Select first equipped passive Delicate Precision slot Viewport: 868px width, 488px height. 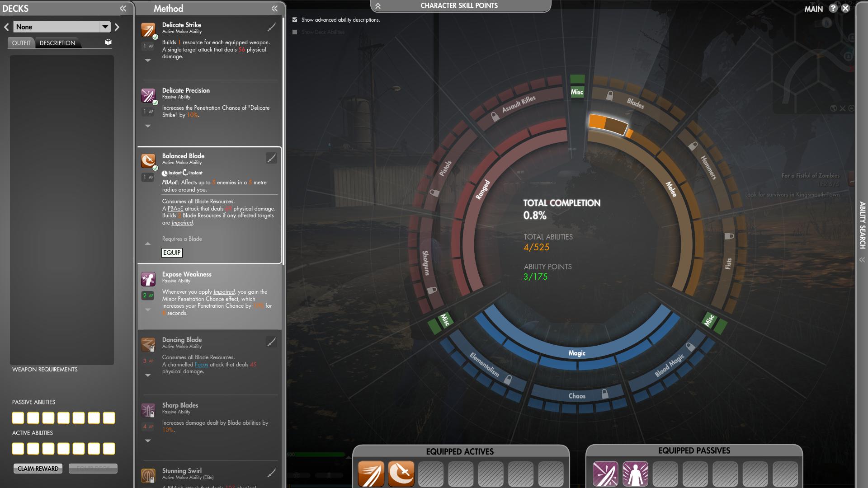tap(605, 474)
